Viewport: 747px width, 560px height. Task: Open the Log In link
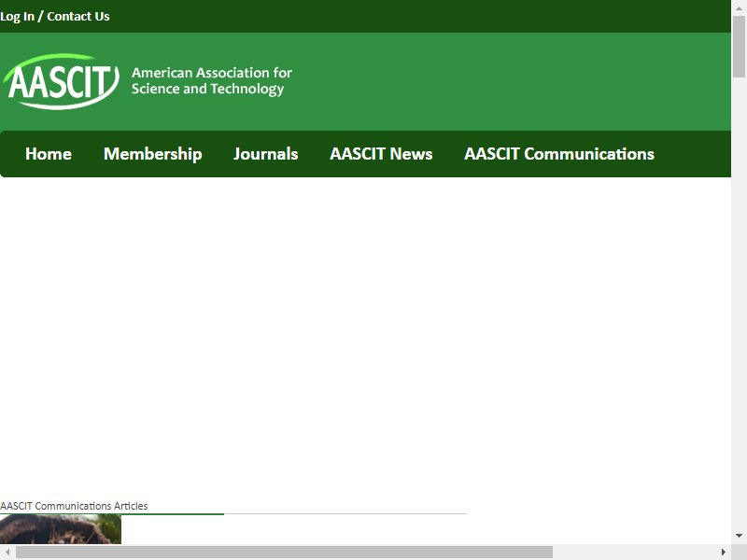click(17, 16)
